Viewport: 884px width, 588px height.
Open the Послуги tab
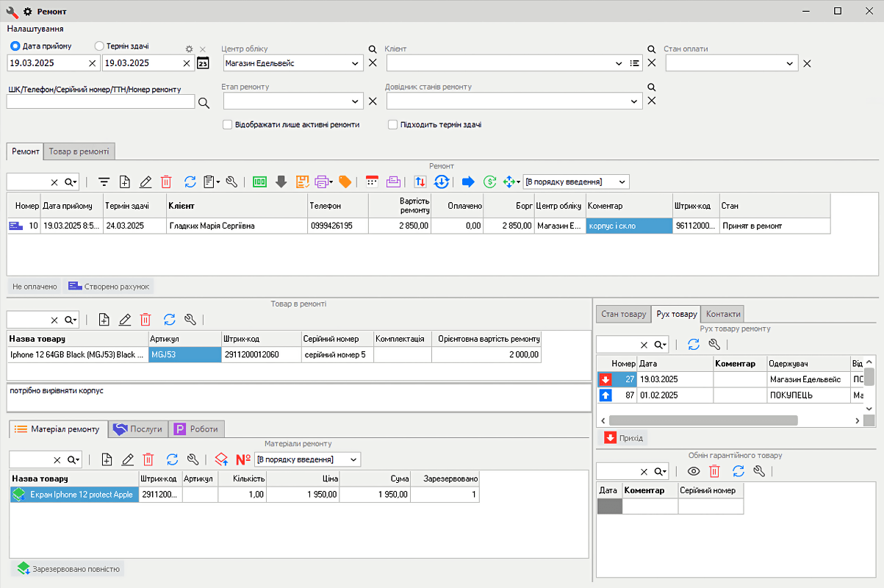138,429
